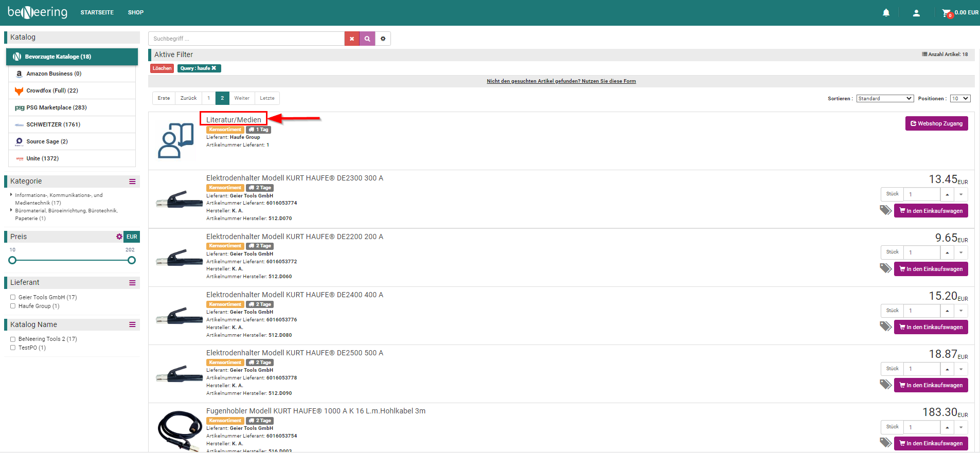Image resolution: width=980 pixels, height=453 pixels.
Task: Click the Webshop Zugang button
Action: point(936,123)
